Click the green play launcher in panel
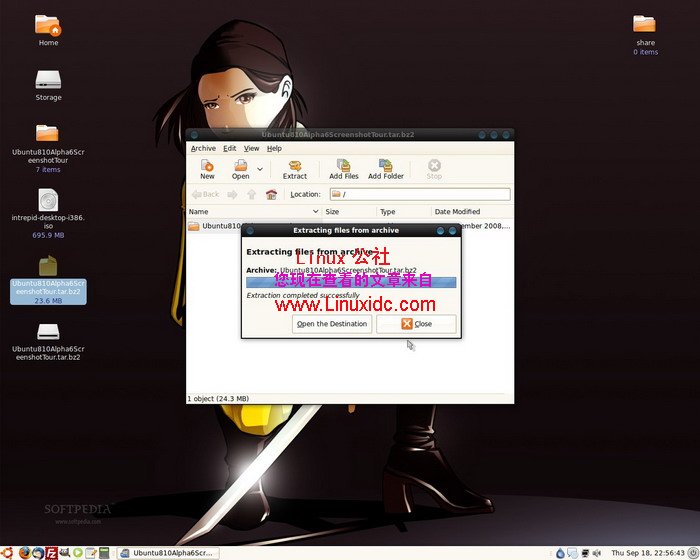 (x=78, y=553)
